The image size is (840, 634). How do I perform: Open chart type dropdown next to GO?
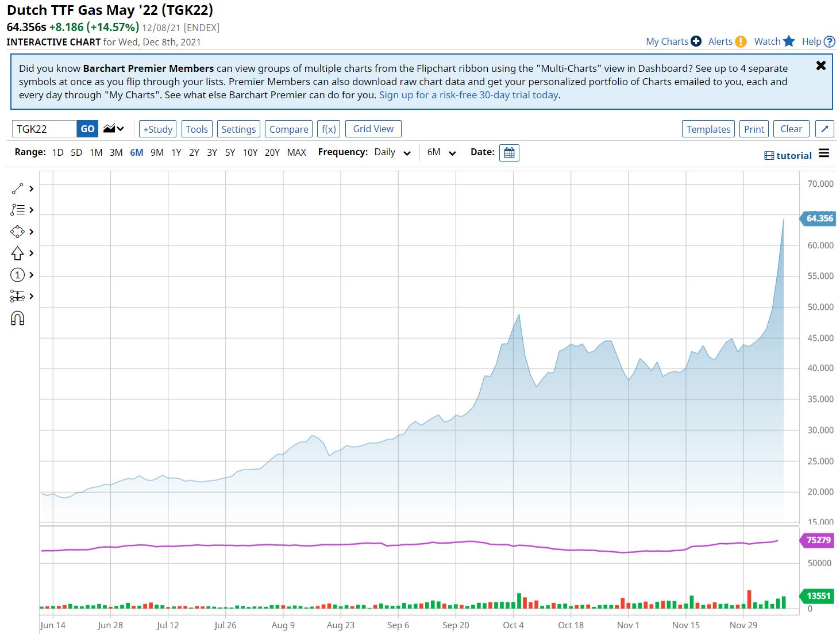click(x=114, y=129)
